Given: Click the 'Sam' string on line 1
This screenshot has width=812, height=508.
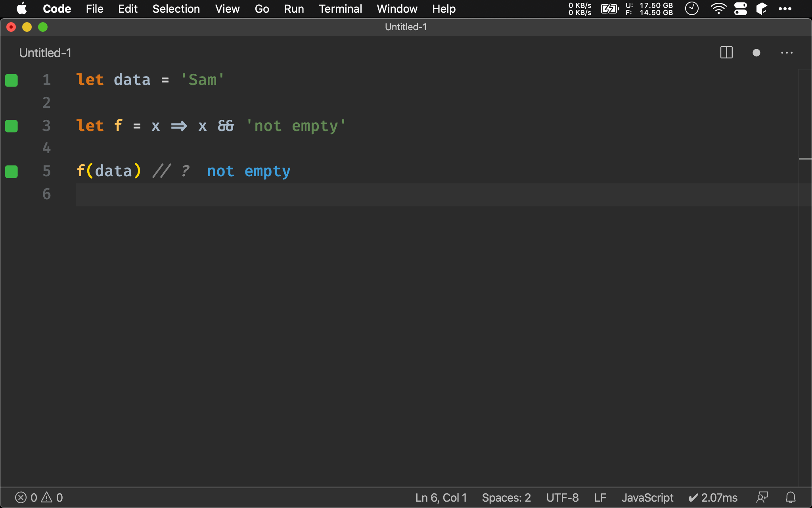Looking at the screenshot, I should 203,80.
